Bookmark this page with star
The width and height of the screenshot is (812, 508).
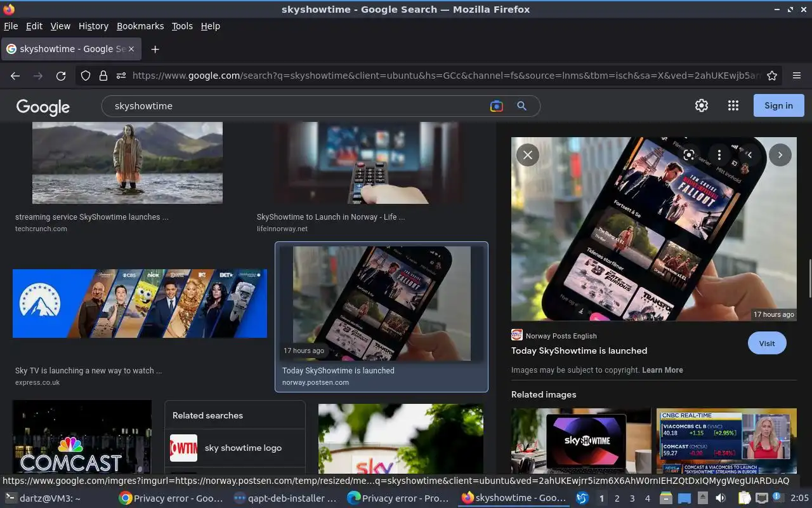point(772,76)
